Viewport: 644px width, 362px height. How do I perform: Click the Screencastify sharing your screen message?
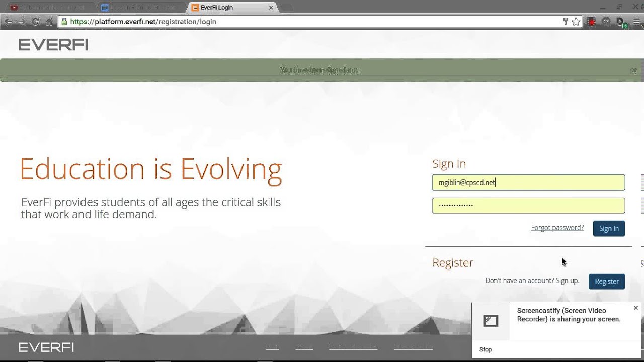pos(569,315)
